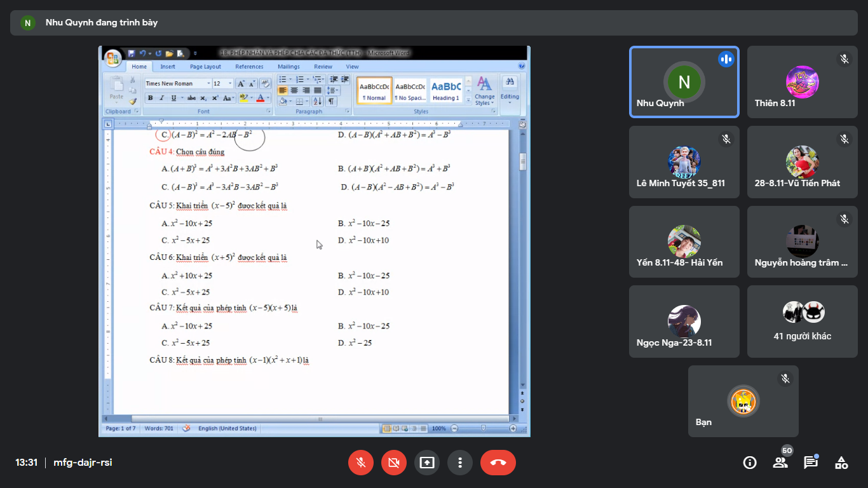Screen dimensions: 868x488
Task: Click Print Layout view icon in status bar
Action: (387, 428)
